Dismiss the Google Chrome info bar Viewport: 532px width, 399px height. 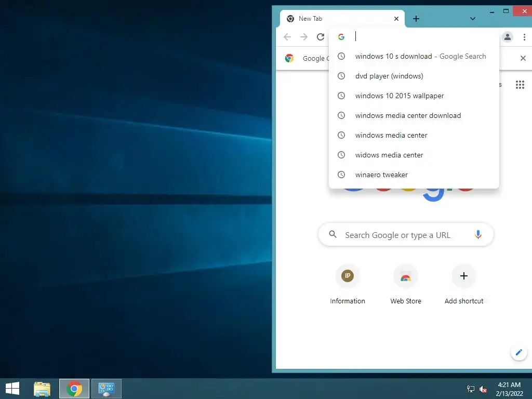523,58
